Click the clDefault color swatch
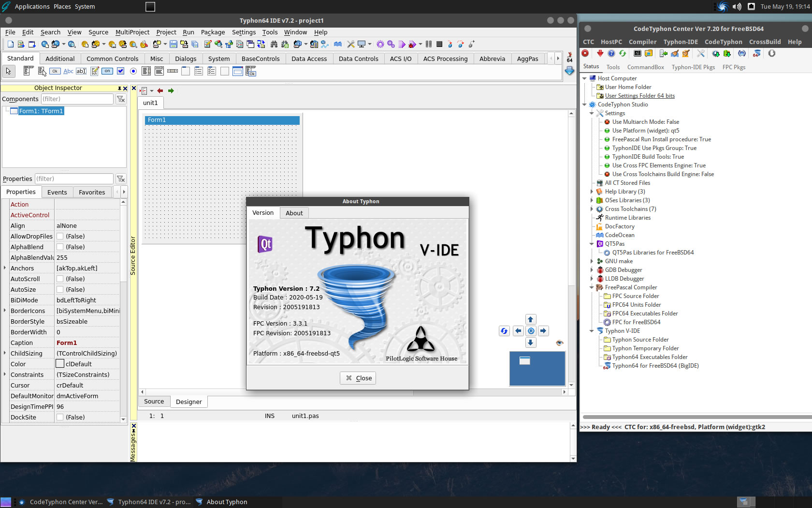 60,364
